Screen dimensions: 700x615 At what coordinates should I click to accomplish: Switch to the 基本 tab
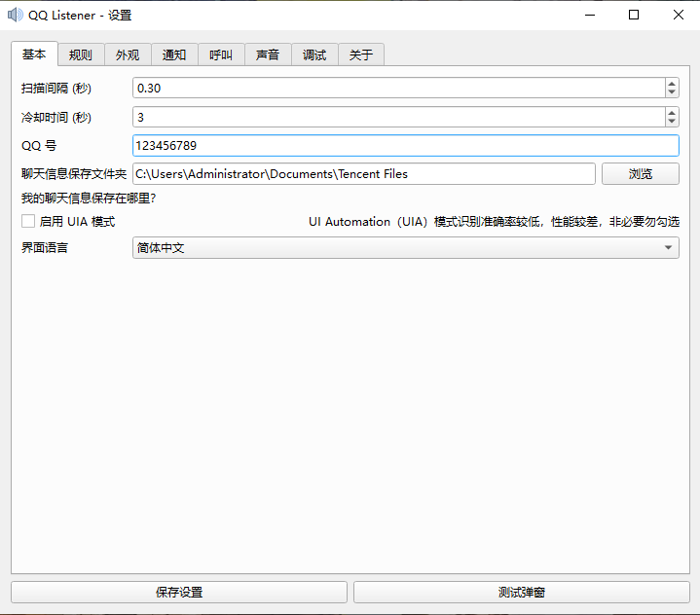pyautogui.click(x=34, y=54)
